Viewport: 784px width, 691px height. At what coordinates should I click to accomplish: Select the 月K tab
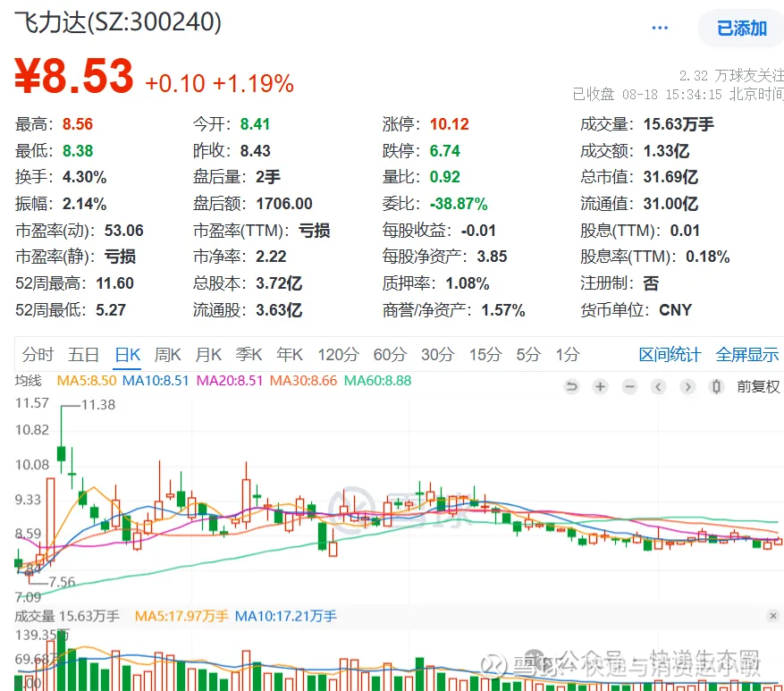(x=208, y=355)
